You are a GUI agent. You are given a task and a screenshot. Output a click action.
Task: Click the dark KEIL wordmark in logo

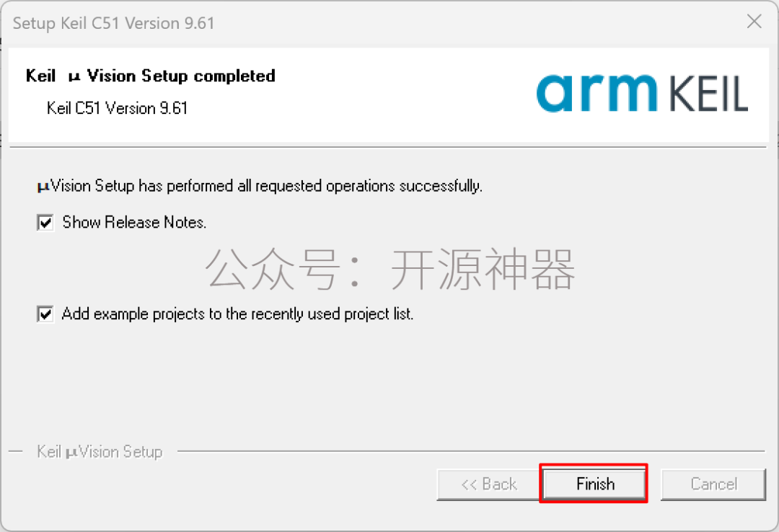pos(708,94)
